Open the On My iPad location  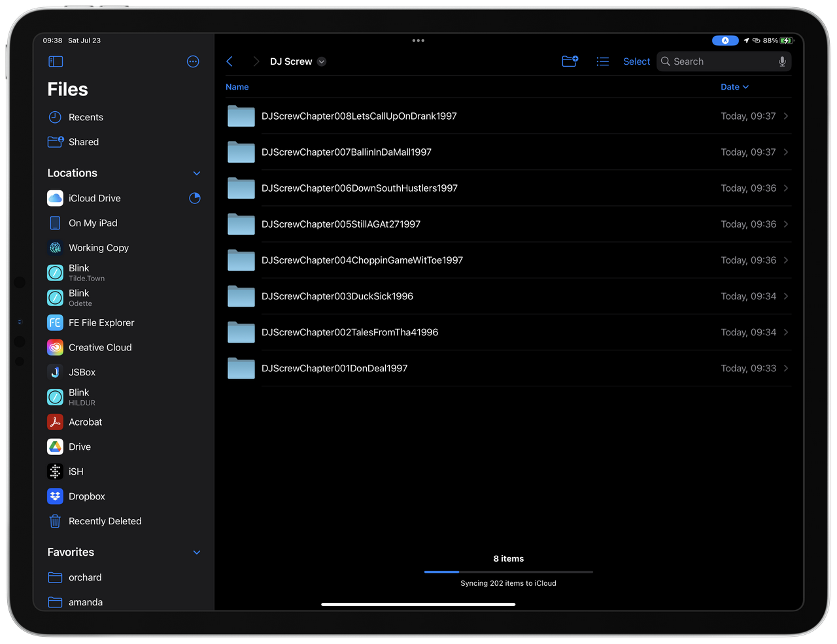(124, 223)
